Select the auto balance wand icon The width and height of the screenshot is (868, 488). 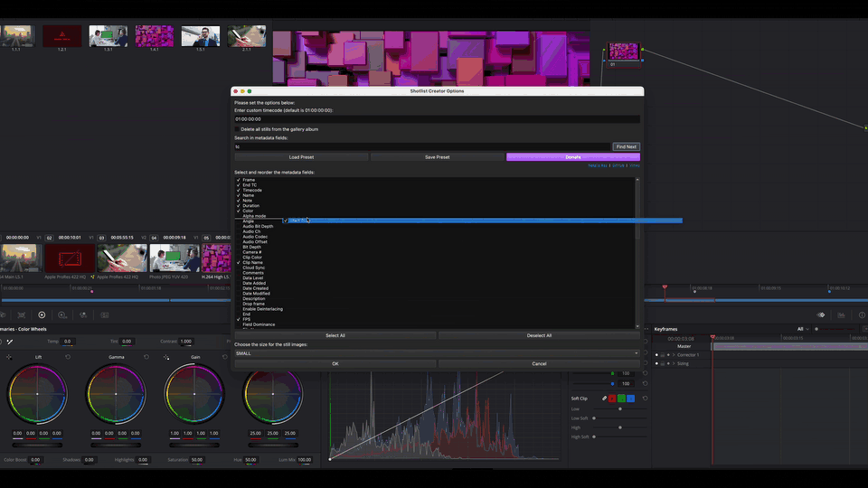10,342
